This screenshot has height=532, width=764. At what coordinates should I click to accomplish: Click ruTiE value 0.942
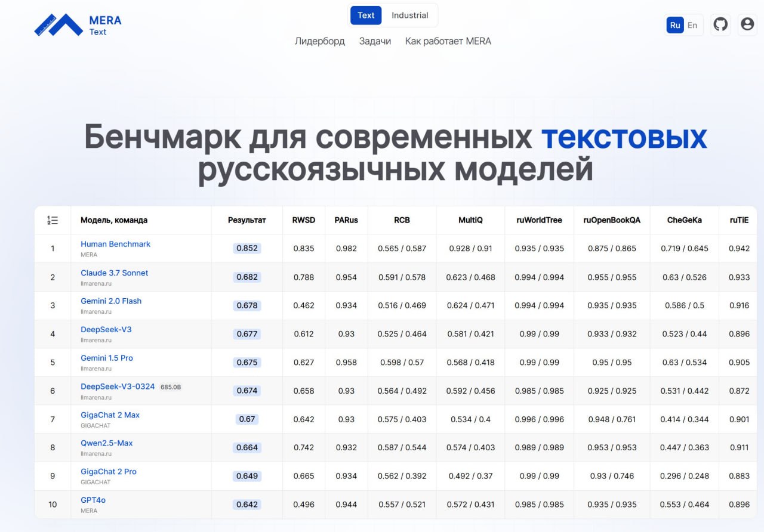click(739, 249)
